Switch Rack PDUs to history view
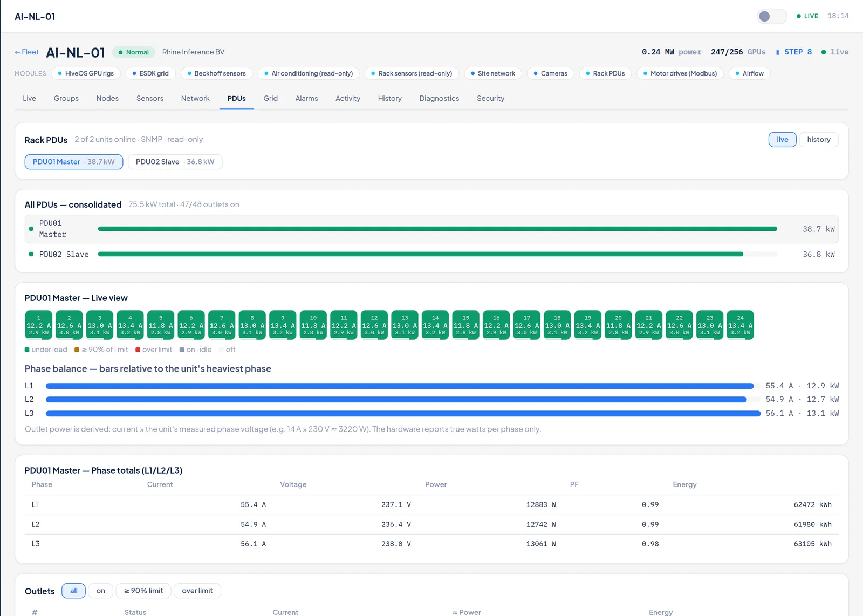The height and width of the screenshot is (616, 863). [819, 140]
